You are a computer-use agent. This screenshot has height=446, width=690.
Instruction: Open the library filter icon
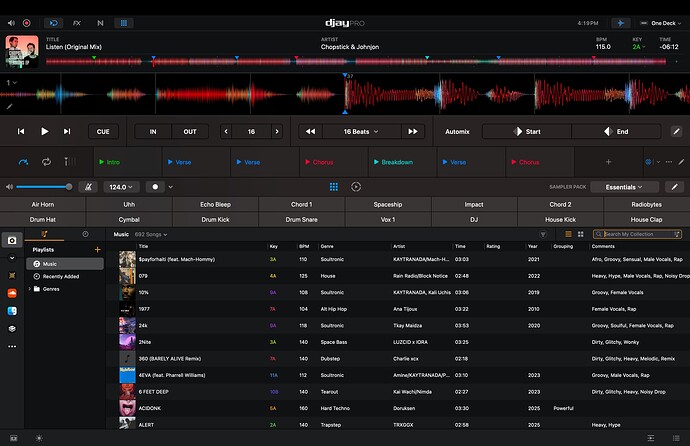click(543, 234)
